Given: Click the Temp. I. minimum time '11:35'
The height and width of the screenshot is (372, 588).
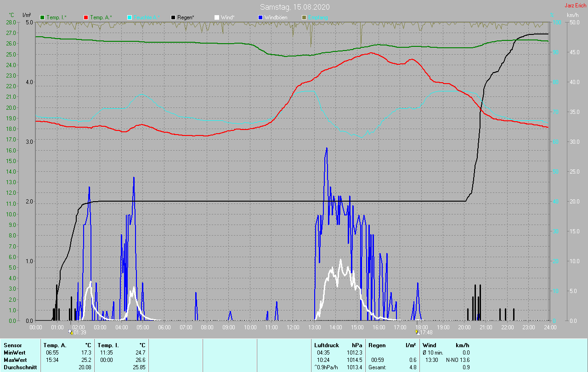Looking at the screenshot, I should 107,353.
